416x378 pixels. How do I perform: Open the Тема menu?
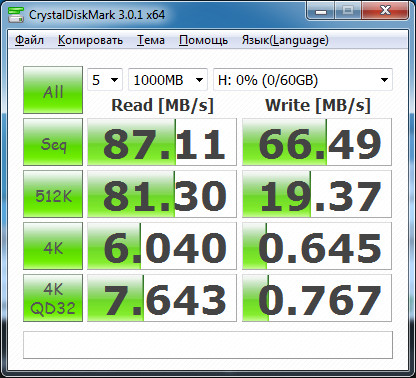(x=151, y=40)
